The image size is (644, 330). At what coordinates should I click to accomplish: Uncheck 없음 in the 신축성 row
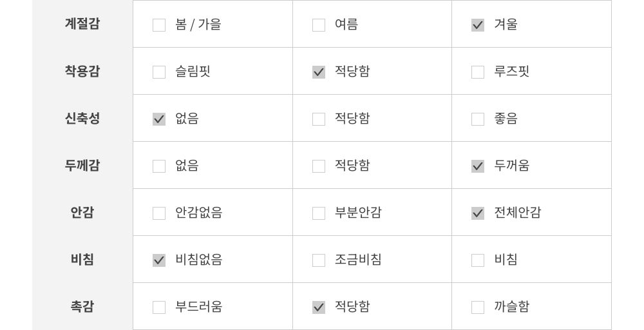(x=159, y=119)
